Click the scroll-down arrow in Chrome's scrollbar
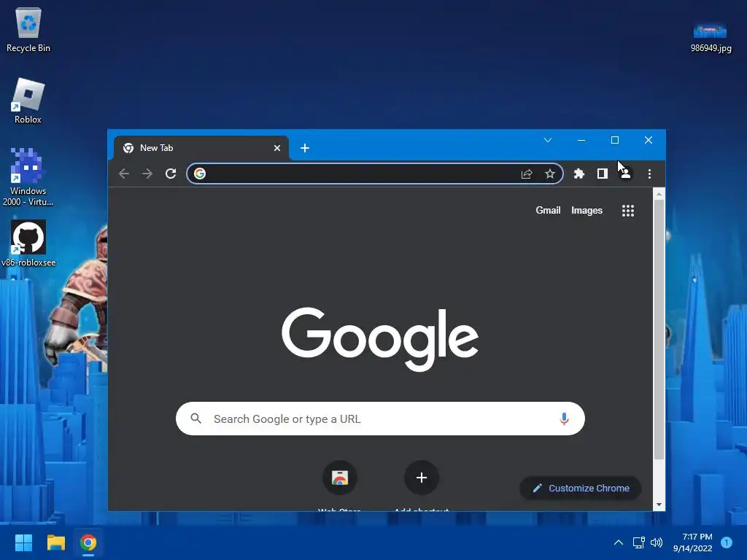This screenshot has width=747, height=560. (659, 505)
